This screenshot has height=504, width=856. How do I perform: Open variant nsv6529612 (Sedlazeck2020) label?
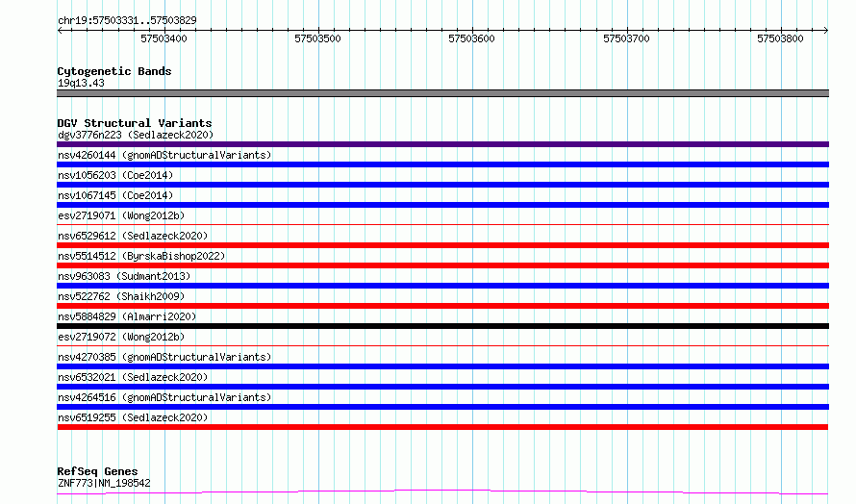(133, 236)
